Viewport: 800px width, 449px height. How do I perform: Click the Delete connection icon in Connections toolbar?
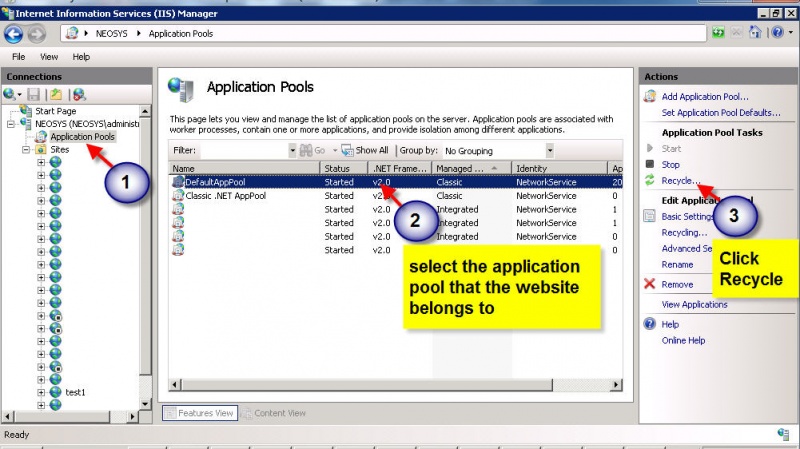[79, 94]
